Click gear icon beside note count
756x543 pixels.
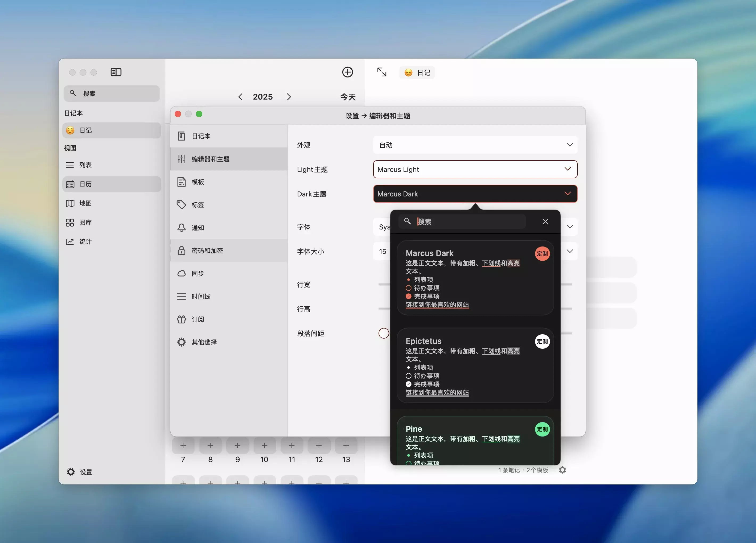coord(562,470)
